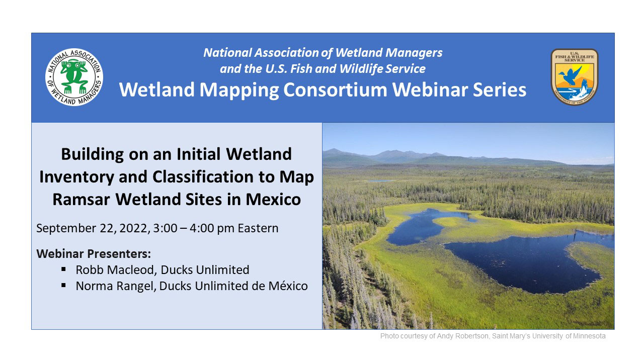
Task: Click the 'Webinar Presenters:' label
Action: (94, 253)
